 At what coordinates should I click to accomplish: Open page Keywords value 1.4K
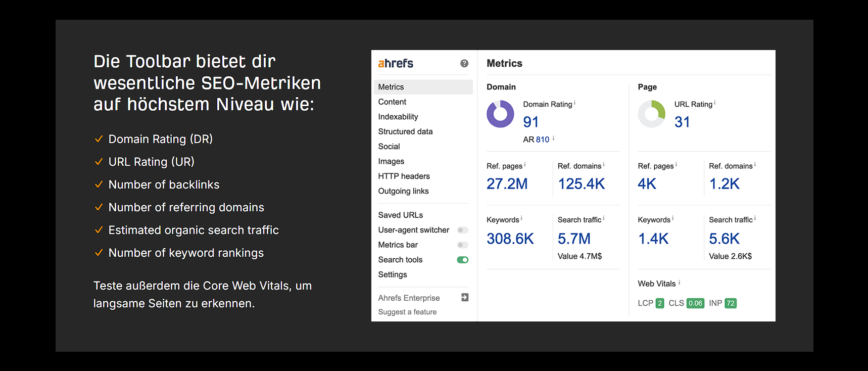pos(653,239)
